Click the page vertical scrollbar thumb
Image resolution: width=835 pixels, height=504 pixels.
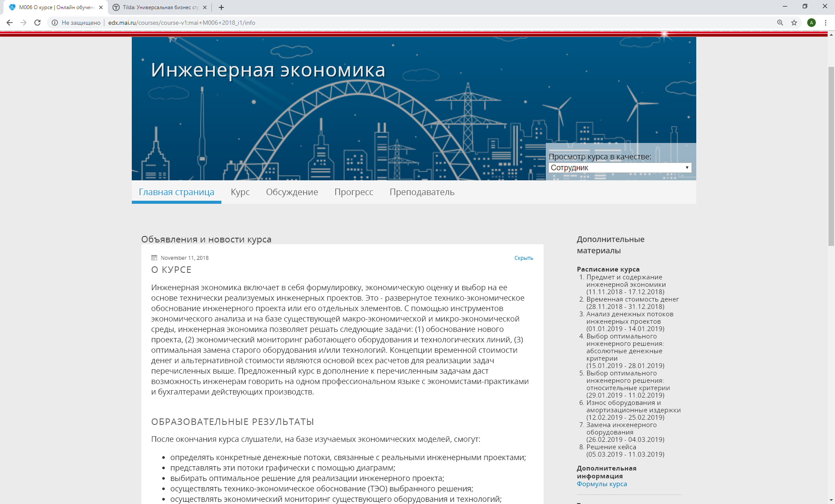point(831,156)
